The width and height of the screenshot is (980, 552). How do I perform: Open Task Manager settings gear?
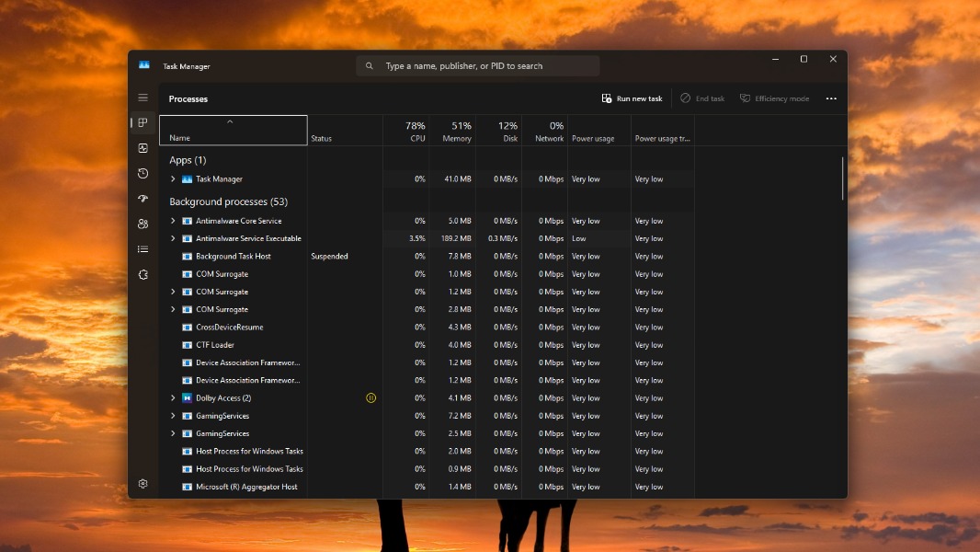click(142, 484)
